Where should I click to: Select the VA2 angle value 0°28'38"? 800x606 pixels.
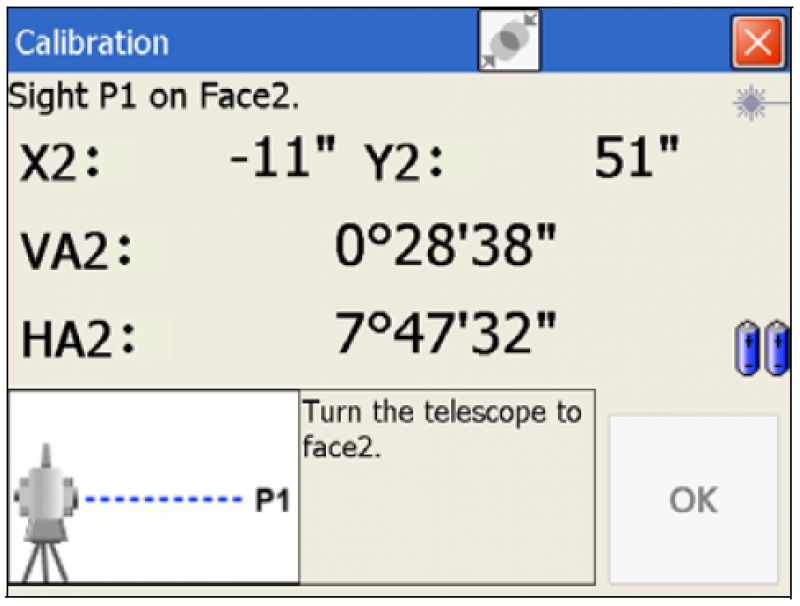click(x=445, y=248)
